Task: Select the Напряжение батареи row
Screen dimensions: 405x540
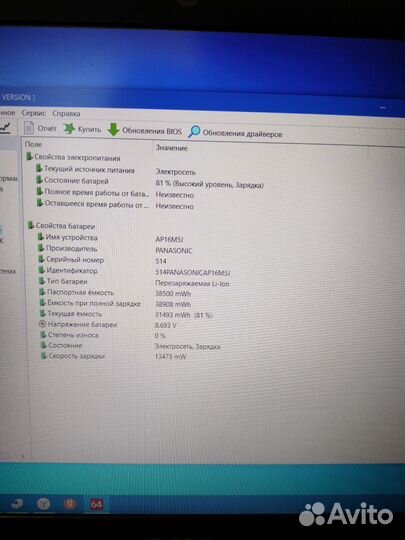Action: click(x=79, y=324)
